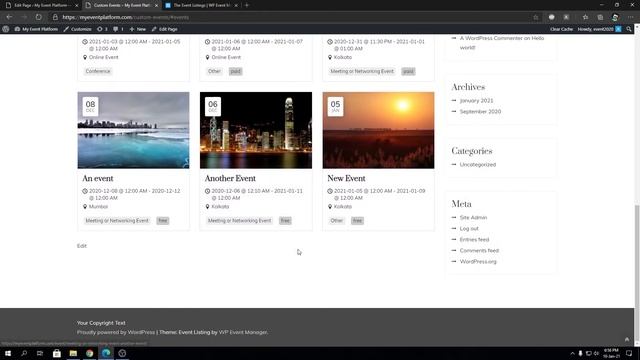Open the Uncategorized category link

coord(478,164)
